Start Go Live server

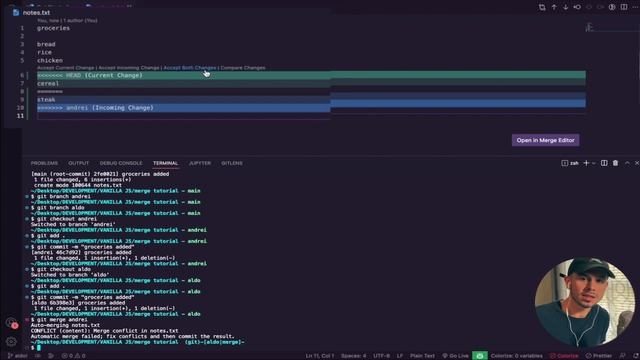pos(456,356)
